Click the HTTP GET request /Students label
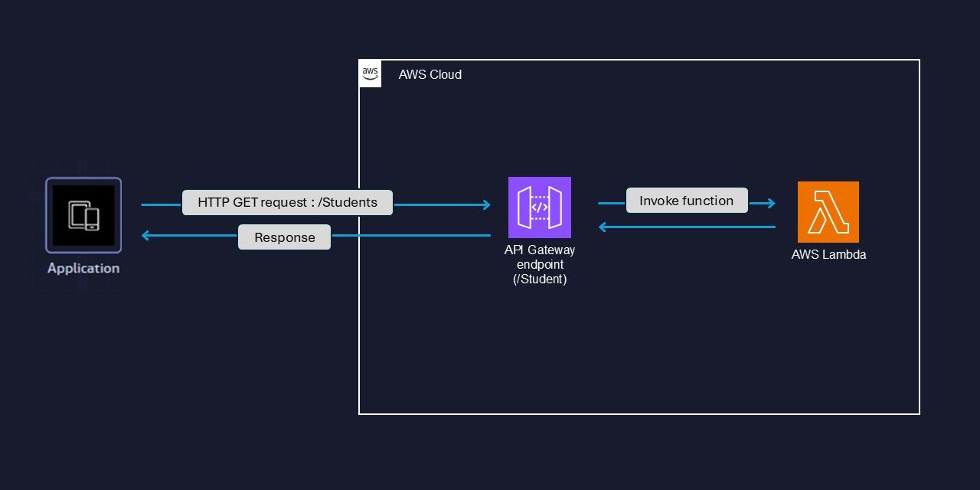 click(287, 202)
